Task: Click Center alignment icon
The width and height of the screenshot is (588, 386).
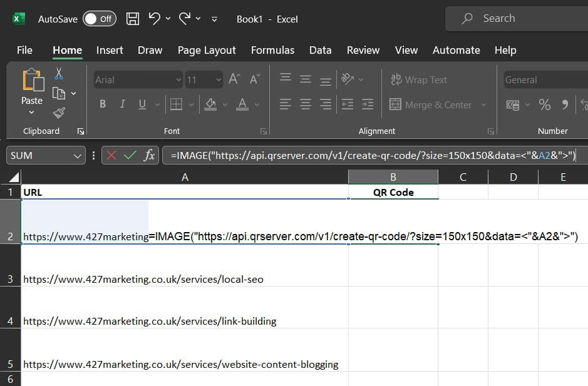Action: 306,104
